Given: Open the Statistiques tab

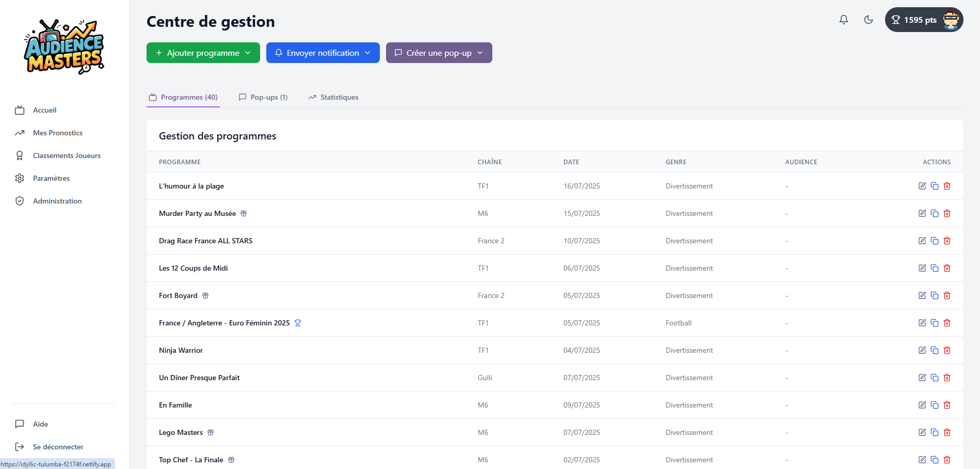Looking at the screenshot, I should (333, 97).
